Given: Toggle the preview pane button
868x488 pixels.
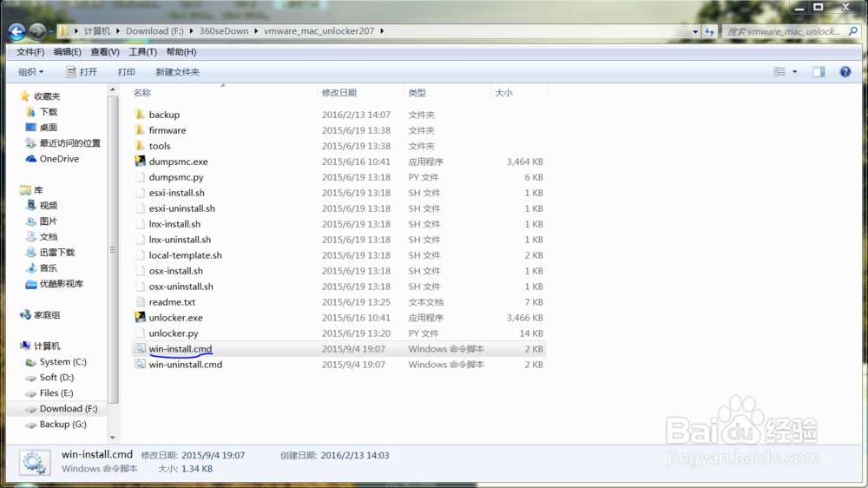Looking at the screenshot, I should click(819, 71).
